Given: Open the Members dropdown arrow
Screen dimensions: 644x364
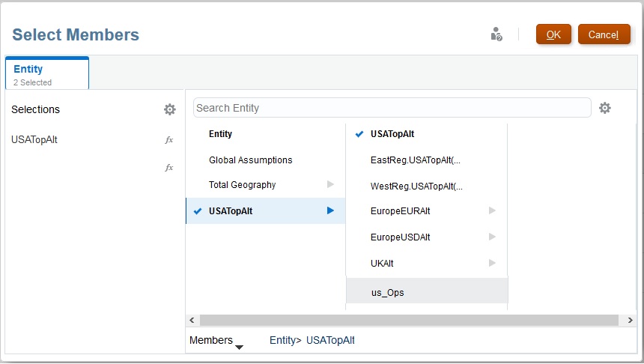Looking at the screenshot, I should click(x=239, y=346).
